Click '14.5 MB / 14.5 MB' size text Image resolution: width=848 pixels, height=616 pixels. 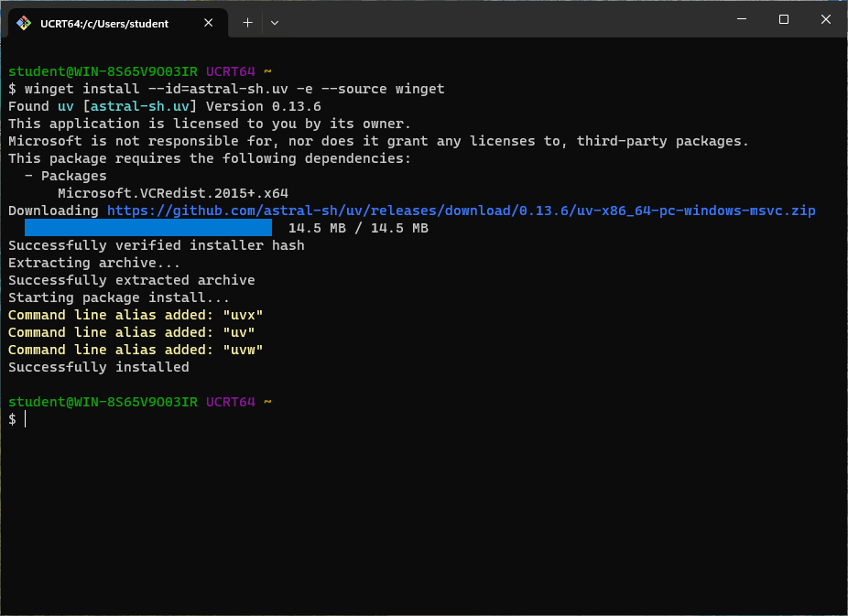(x=358, y=228)
